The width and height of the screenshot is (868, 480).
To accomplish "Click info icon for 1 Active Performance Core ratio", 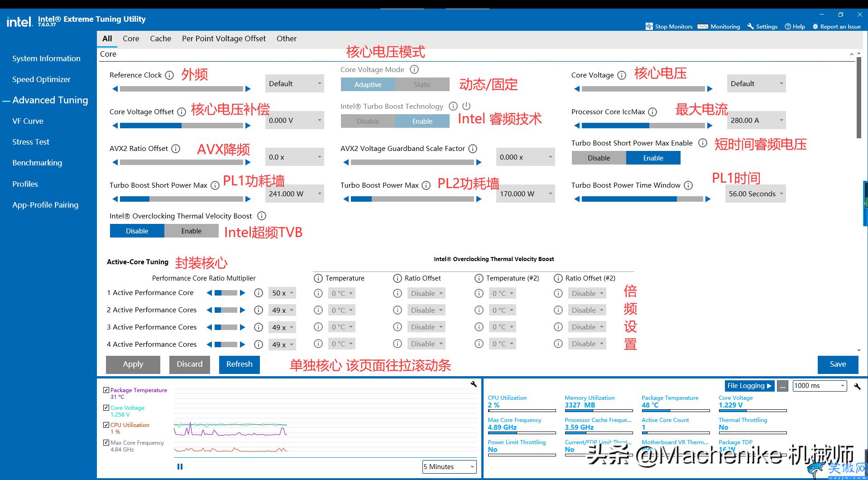I will [259, 293].
